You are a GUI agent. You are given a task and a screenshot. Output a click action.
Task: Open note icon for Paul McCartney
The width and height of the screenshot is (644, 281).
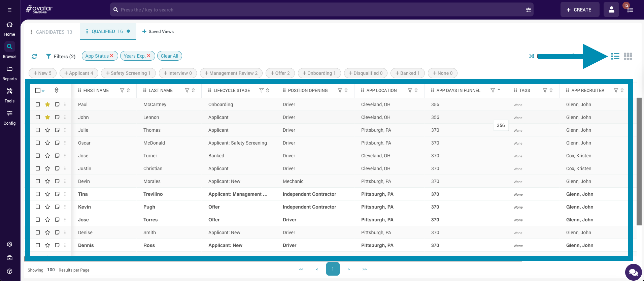[57, 104]
